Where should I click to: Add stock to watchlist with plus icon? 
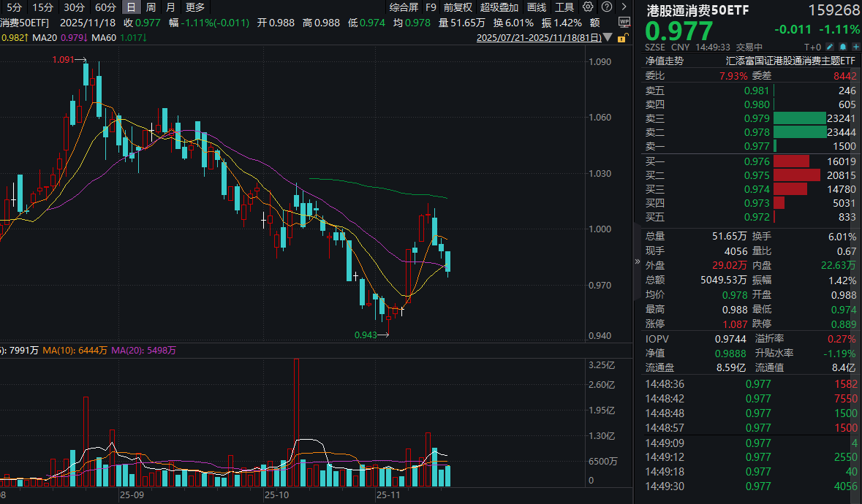pos(855,47)
